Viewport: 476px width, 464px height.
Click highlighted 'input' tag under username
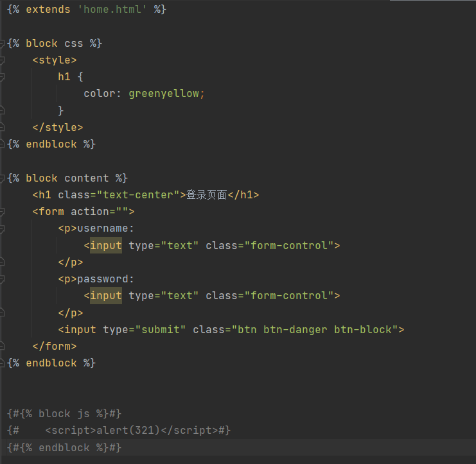coord(106,245)
